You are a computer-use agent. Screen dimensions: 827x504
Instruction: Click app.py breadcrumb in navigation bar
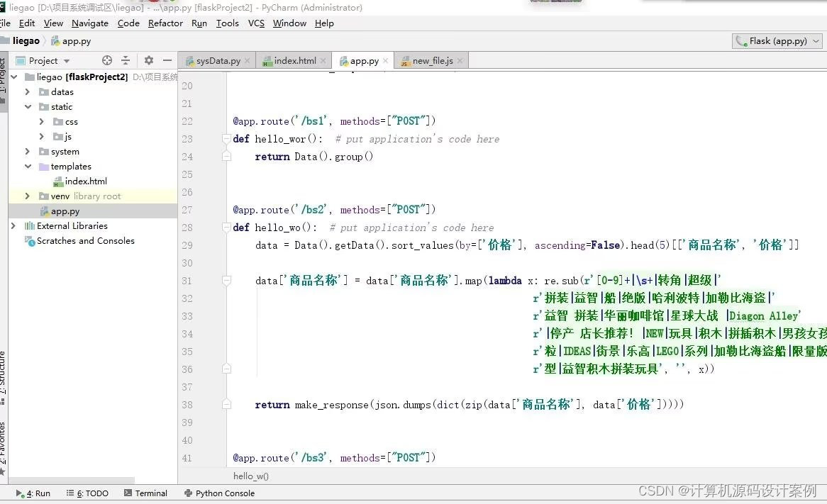71,41
